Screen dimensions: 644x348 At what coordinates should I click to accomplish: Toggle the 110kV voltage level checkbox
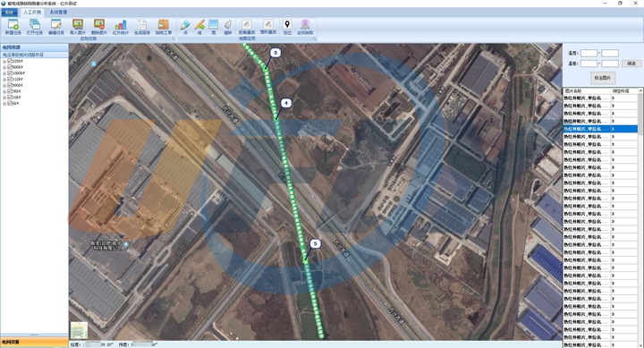point(10,79)
